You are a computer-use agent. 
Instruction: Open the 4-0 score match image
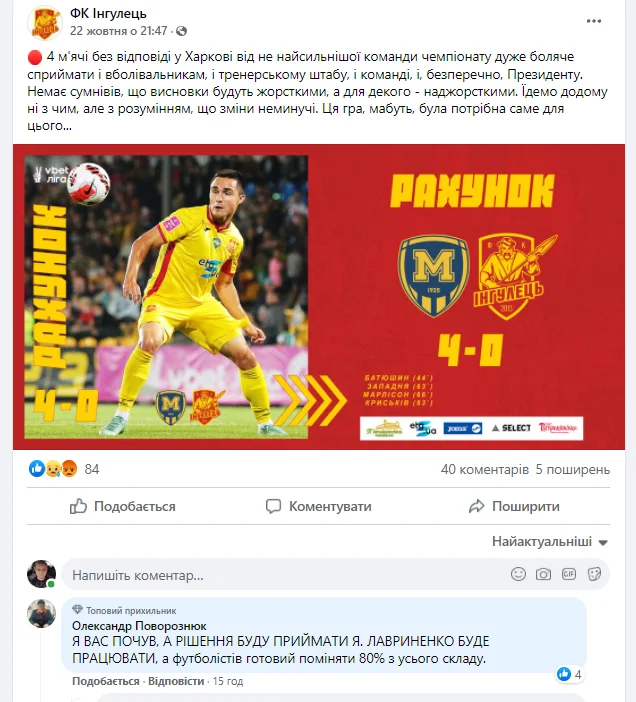coord(319,297)
